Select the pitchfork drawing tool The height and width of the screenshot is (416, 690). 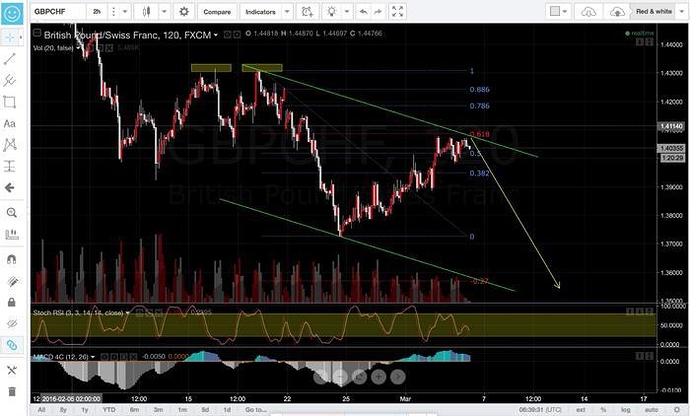pyautogui.click(x=10, y=81)
